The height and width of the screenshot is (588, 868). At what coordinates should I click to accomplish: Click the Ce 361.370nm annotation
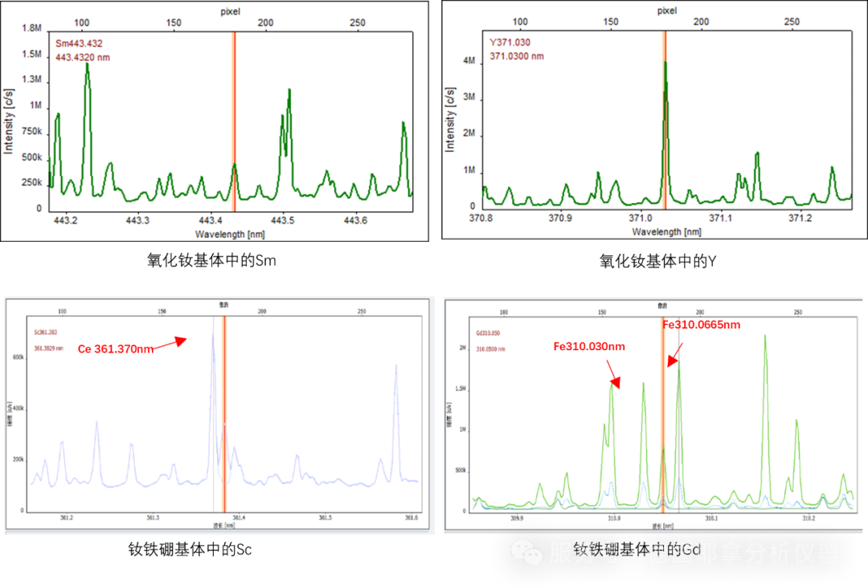[x=115, y=349]
